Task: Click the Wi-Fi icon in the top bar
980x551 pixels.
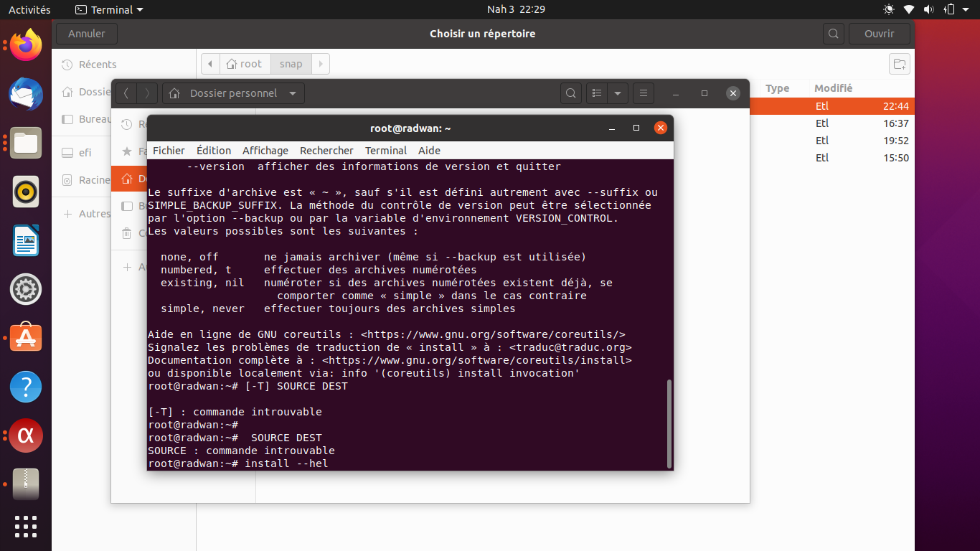Action: 909,10
